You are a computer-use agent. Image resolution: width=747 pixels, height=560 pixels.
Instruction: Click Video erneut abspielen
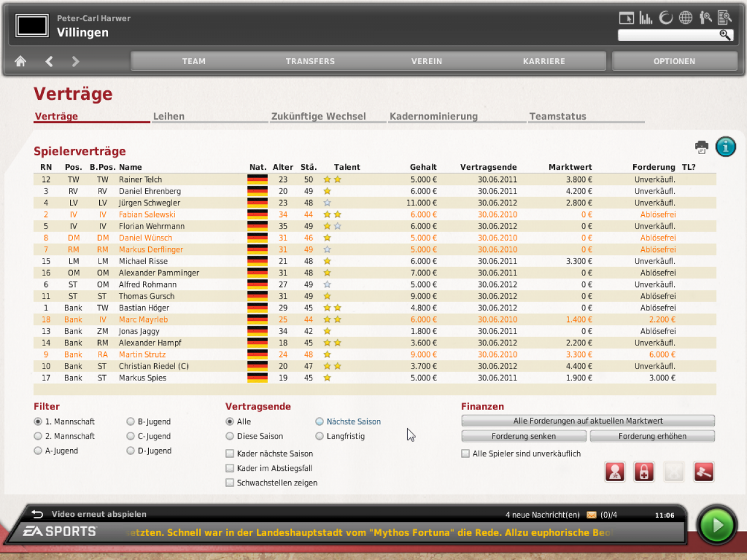tap(99, 514)
